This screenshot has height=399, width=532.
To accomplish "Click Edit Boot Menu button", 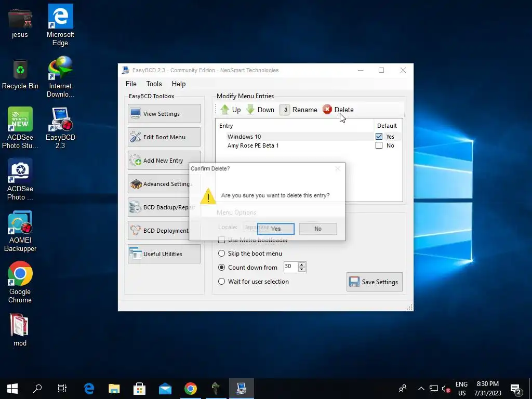I will click(164, 137).
